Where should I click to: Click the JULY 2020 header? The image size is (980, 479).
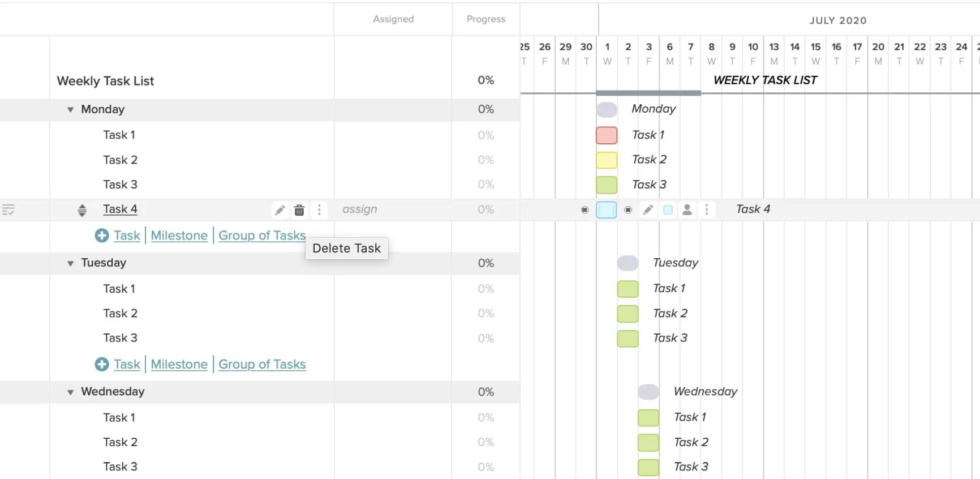[x=838, y=20]
